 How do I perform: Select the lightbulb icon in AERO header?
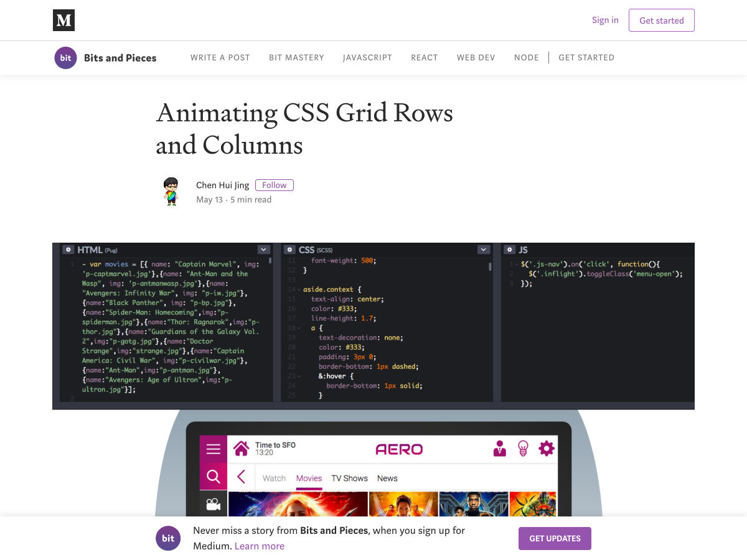pyautogui.click(x=523, y=449)
